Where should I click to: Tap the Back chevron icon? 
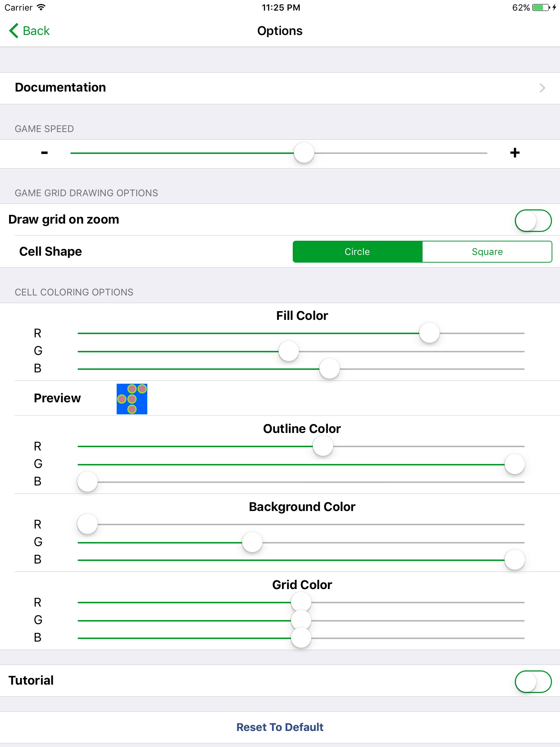[14, 31]
